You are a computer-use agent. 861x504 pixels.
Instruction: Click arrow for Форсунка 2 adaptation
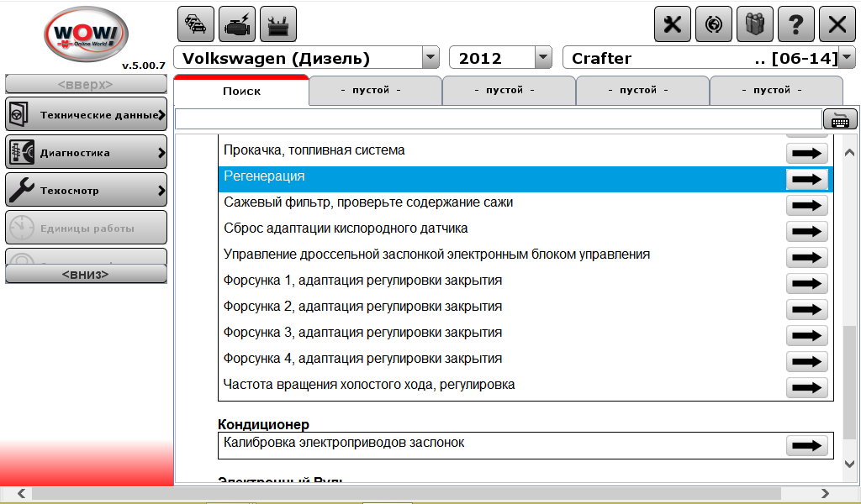point(807,310)
